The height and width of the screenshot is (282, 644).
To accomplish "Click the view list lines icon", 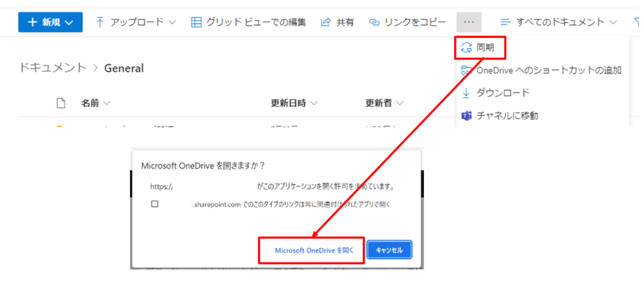I will [506, 22].
